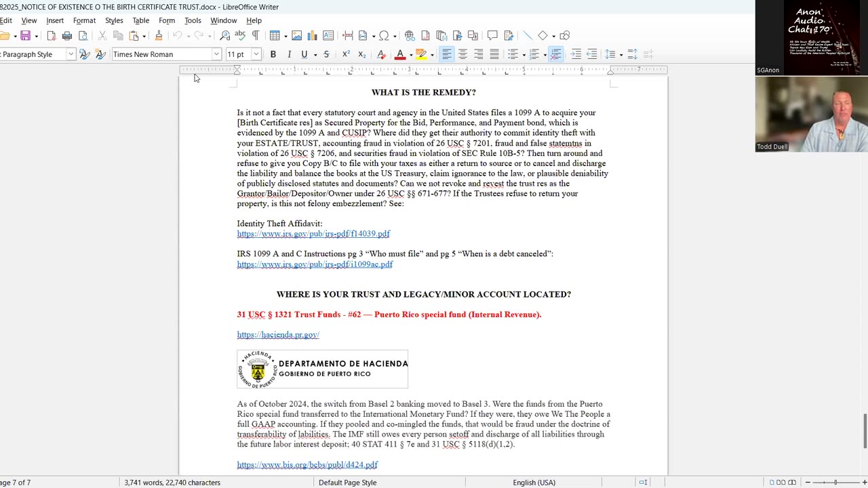The image size is (868, 488).
Task: Click the Paste icon
Action: click(x=134, y=36)
